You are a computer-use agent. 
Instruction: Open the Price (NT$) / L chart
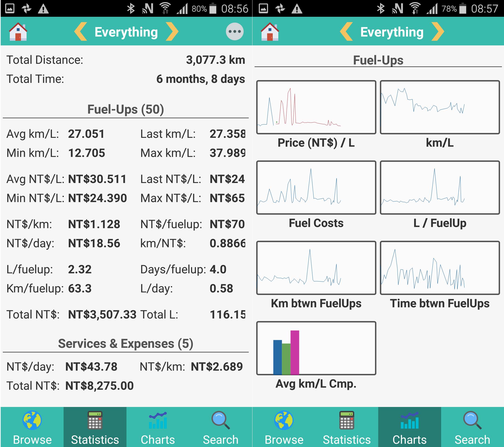pos(316,107)
